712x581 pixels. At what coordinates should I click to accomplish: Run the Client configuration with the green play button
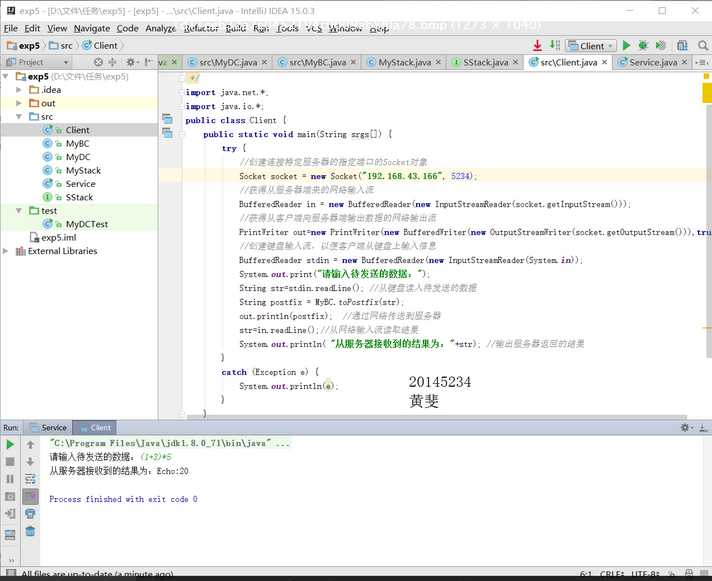(627, 45)
